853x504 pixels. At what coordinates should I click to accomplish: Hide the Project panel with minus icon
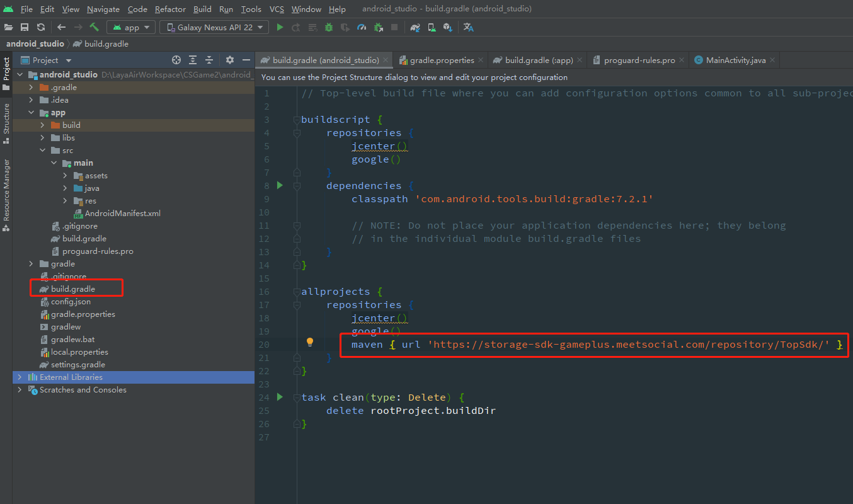click(246, 60)
